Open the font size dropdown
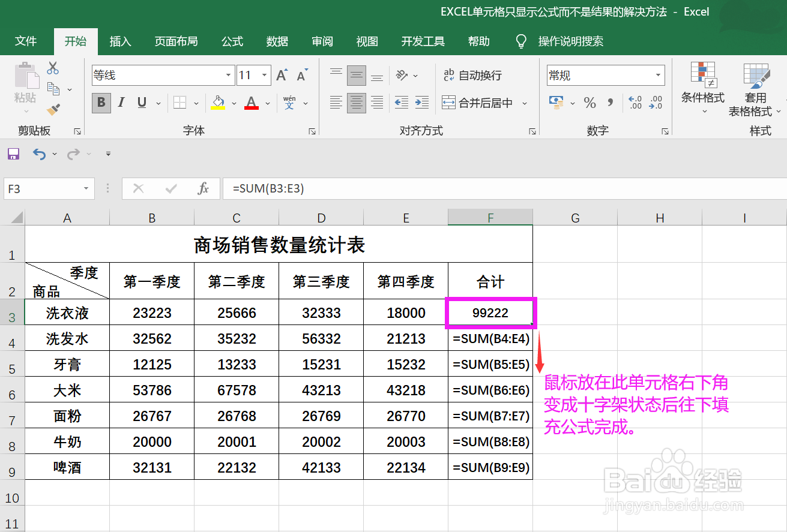787x532 pixels. (265, 76)
